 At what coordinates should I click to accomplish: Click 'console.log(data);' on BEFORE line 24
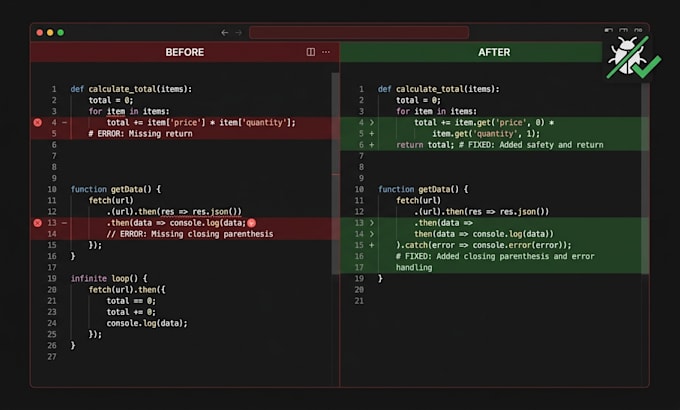(x=147, y=323)
